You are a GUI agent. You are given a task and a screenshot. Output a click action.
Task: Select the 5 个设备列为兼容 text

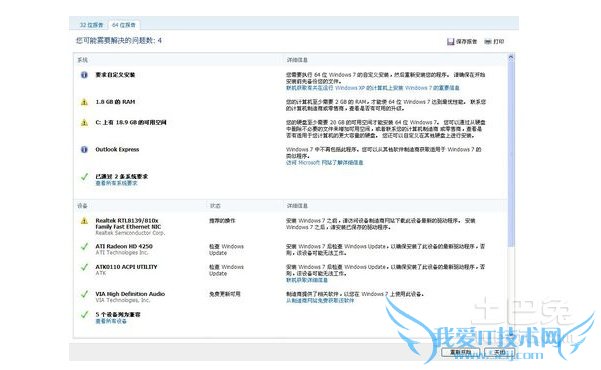pyautogui.click(x=118, y=314)
